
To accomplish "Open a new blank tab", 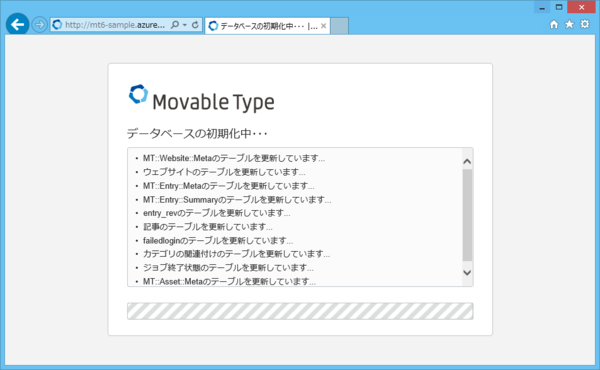I will tap(339, 26).
